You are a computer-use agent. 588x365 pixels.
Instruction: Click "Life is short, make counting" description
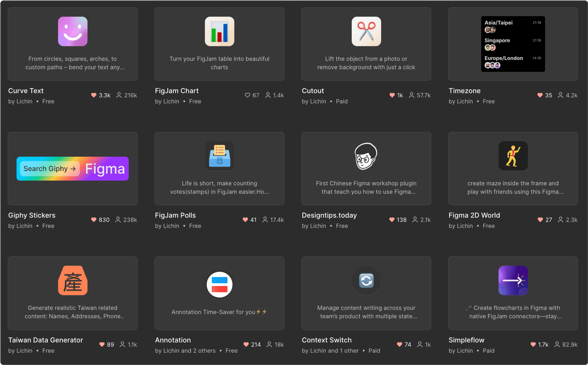tap(219, 188)
